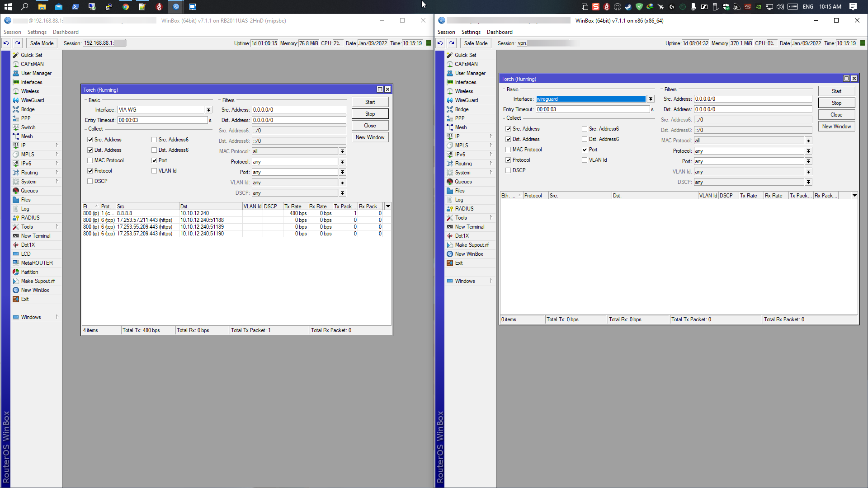868x488 pixels.
Task: Click the Src. Address filter field in the right Torch
Action: coord(752,99)
